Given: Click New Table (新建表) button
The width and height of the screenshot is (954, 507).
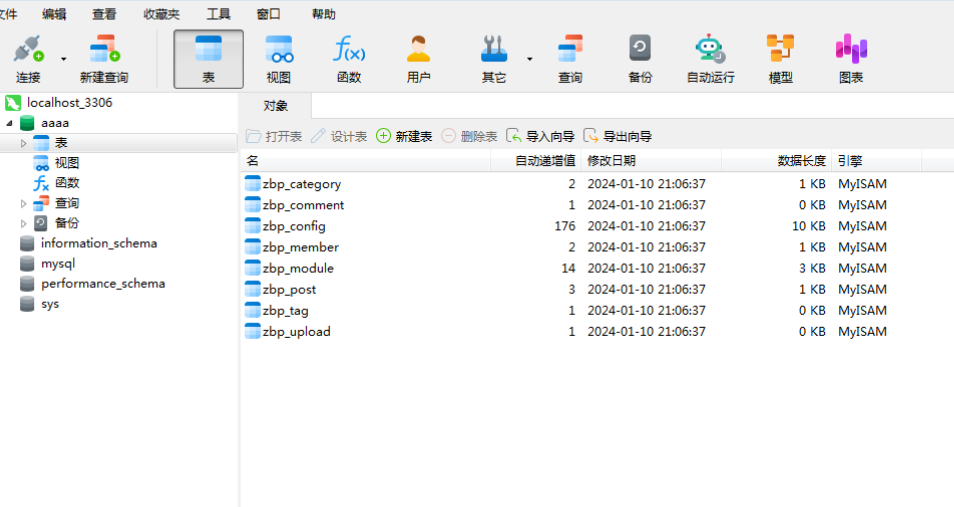Looking at the screenshot, I should coord(404,136).
